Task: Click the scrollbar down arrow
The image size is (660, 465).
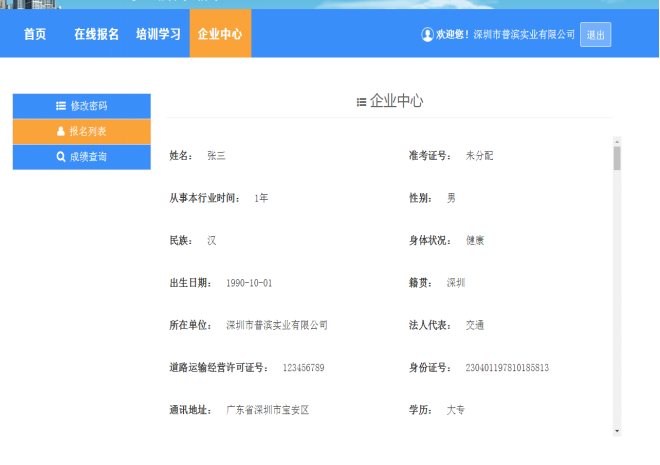Action: 617,431
